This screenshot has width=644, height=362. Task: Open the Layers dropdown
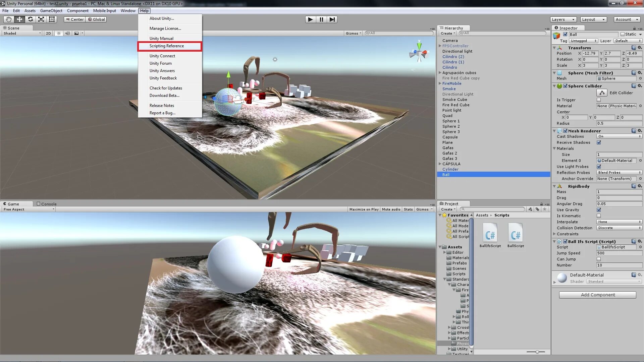tap(563, 19)
